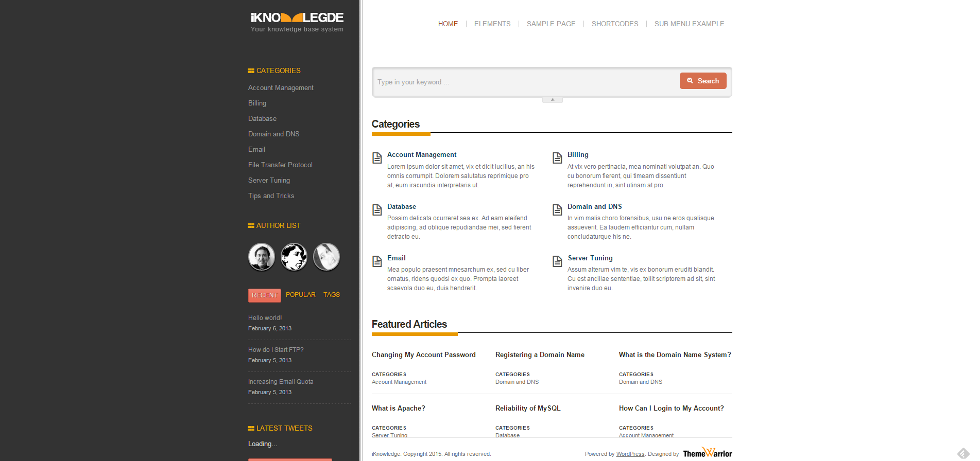
Task: Follow the WordPress link in footer
Action: [630, 454]
